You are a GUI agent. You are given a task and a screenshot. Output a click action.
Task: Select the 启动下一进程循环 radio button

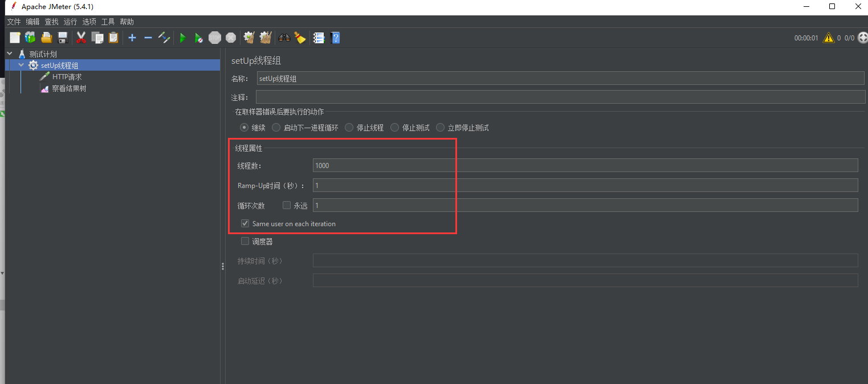276,128
